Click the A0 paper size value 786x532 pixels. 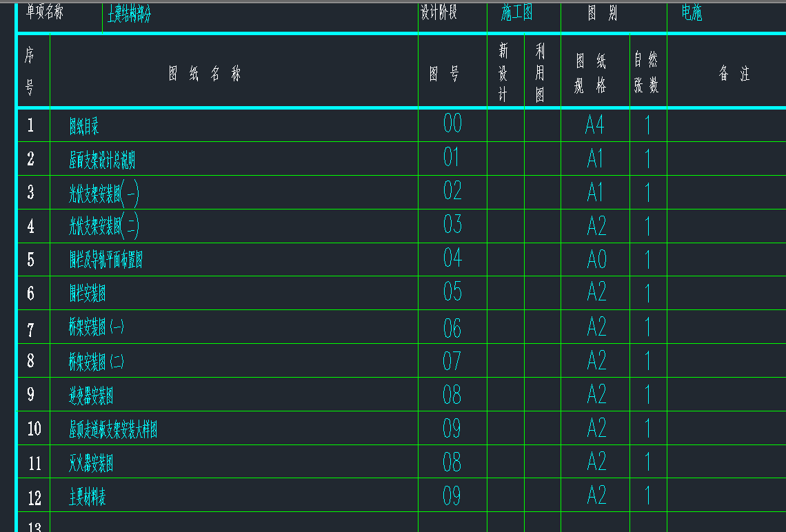(x=596, y=260)
